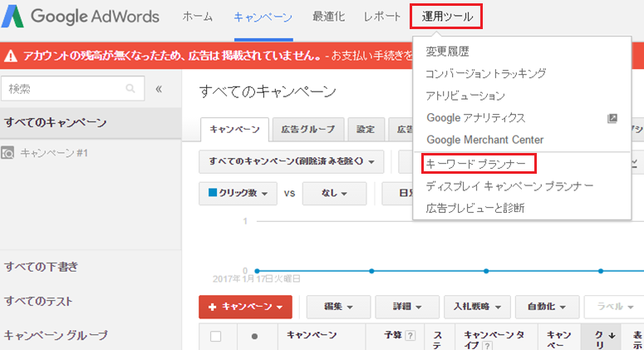Open the red +キャンペーン dropdown button
This screenshot has height=350, width=644.
point(246,307)
